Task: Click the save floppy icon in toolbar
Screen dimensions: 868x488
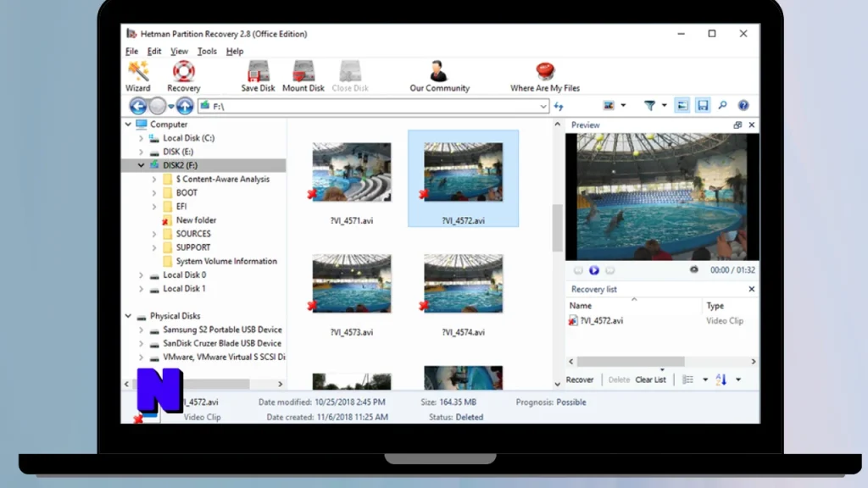Action: (x=703, y=105)
